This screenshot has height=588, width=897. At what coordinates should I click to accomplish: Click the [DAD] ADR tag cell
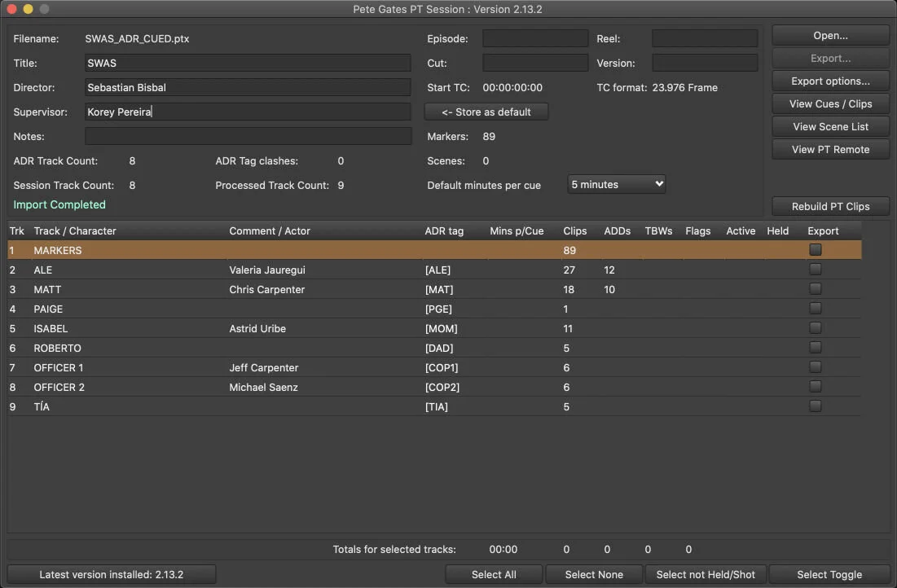point(439,348)
